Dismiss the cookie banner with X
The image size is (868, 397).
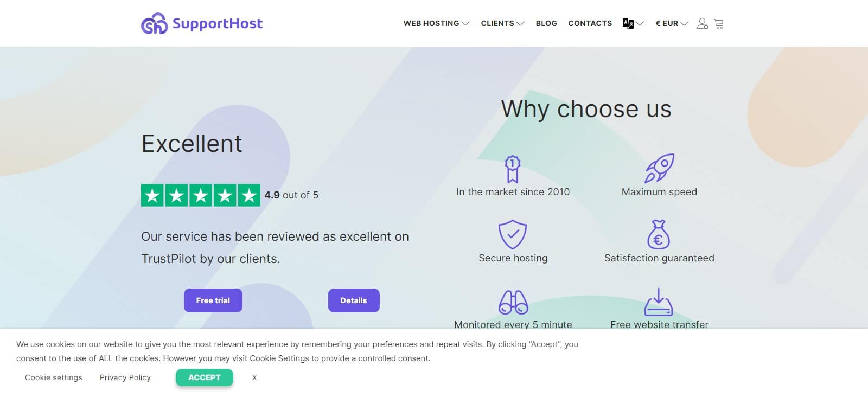tap(254, 377)
